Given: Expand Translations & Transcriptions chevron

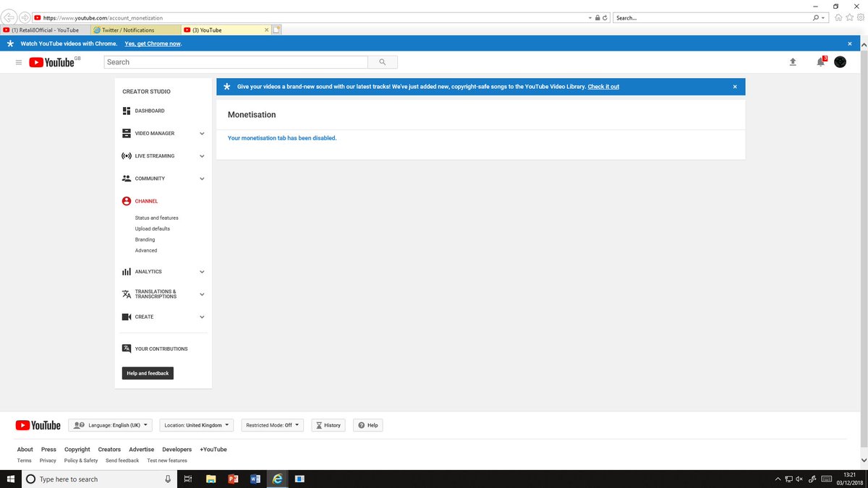Looking at the screenshot, I should click(x=202, y=294).
